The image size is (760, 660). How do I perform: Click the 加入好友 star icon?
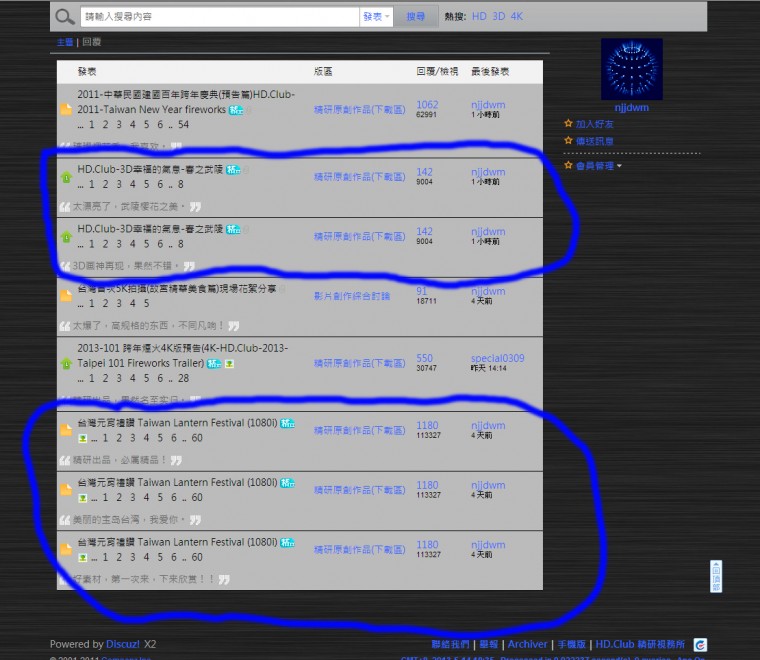(x=568, y=124)
